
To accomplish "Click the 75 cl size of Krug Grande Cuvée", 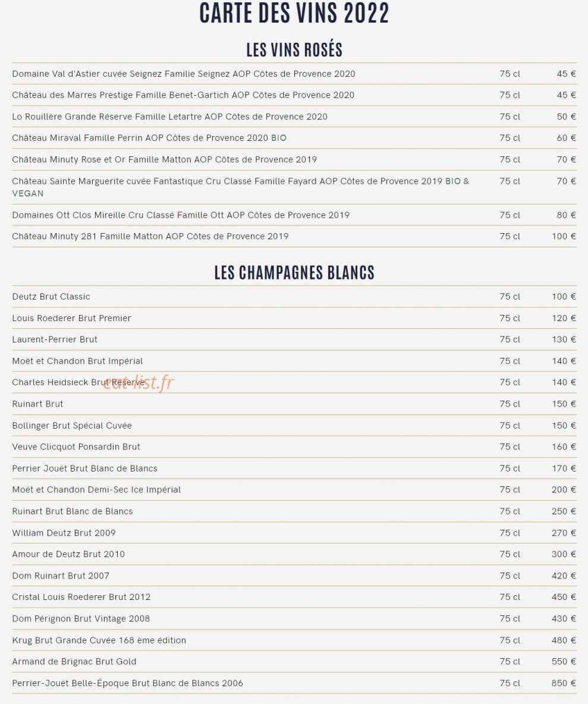I will [x=510, y=640].
